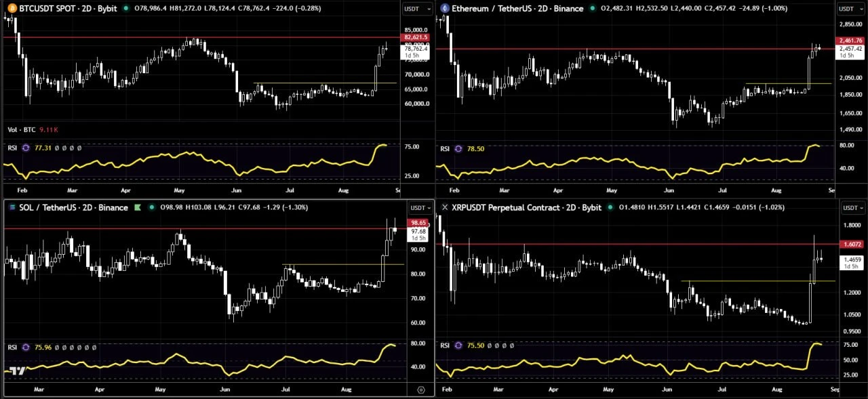The height and width of the screenshot is (399, 868).
Task: Select red resistance line on BTCUSDT chart
Action: click(x=201, y=37)
